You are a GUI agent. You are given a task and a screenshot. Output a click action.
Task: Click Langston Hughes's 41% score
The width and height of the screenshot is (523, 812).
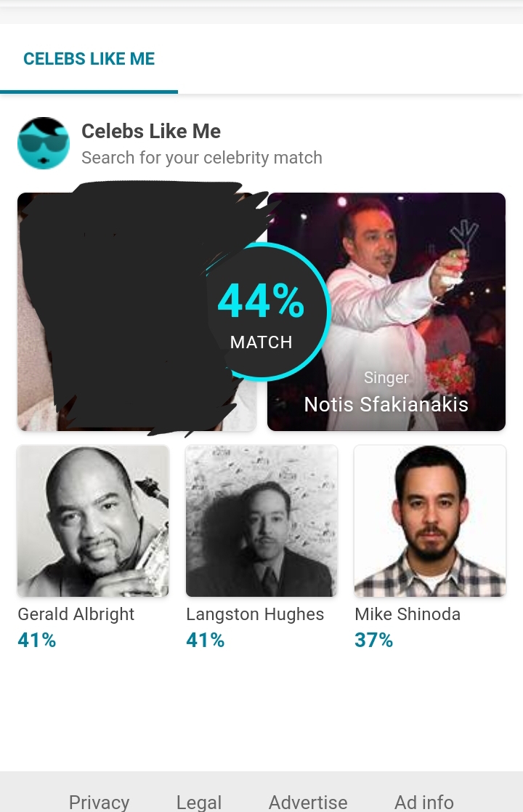point(206,640)
